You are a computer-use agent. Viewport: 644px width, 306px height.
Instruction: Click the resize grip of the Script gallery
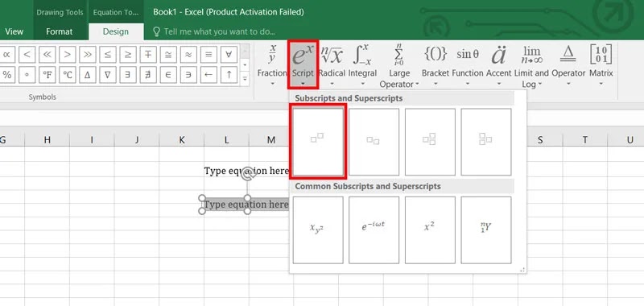pyautogui.click(x=522, y=270)
